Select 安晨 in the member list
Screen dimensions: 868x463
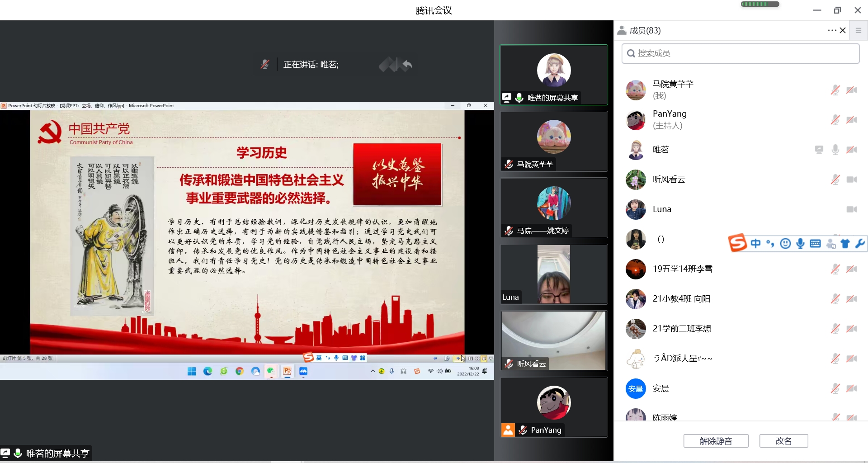coord(660,388)
